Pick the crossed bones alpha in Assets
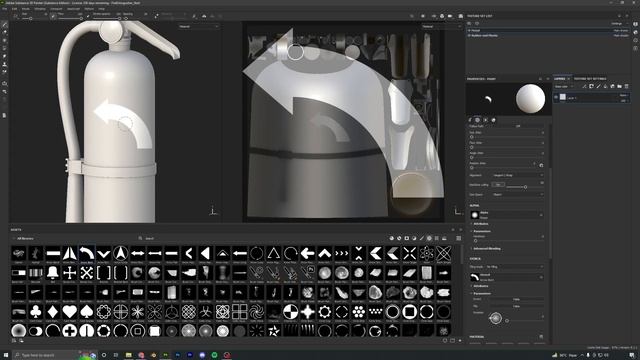Screen dimensions: 640x360 point(87,272)
